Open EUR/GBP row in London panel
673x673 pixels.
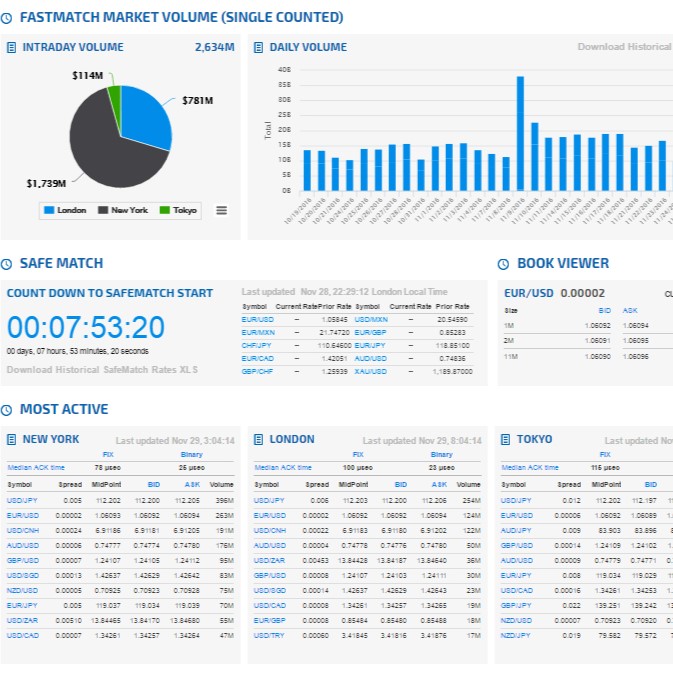(367, 621)
